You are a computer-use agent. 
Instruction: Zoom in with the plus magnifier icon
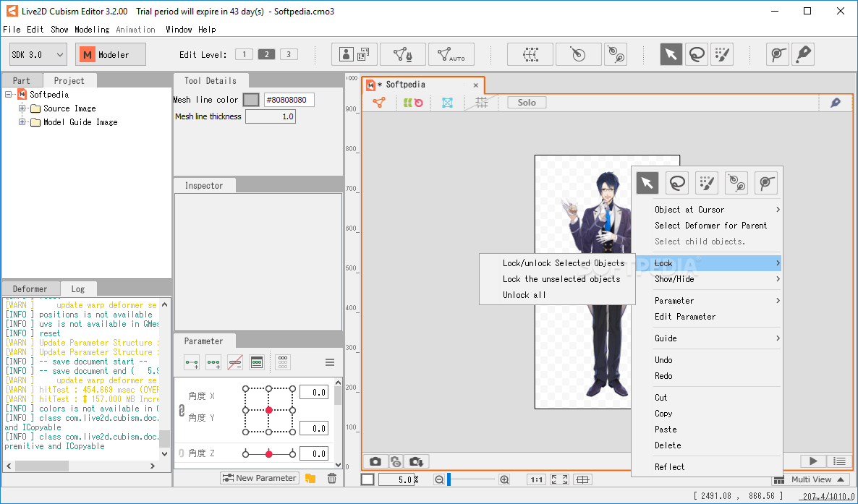[504, 479]
